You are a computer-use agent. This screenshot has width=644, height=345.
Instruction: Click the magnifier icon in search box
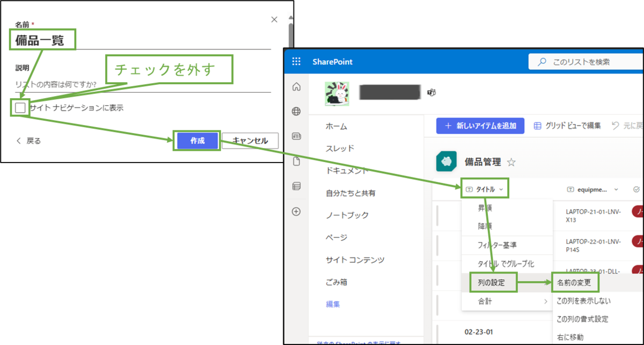coord(542,62)
